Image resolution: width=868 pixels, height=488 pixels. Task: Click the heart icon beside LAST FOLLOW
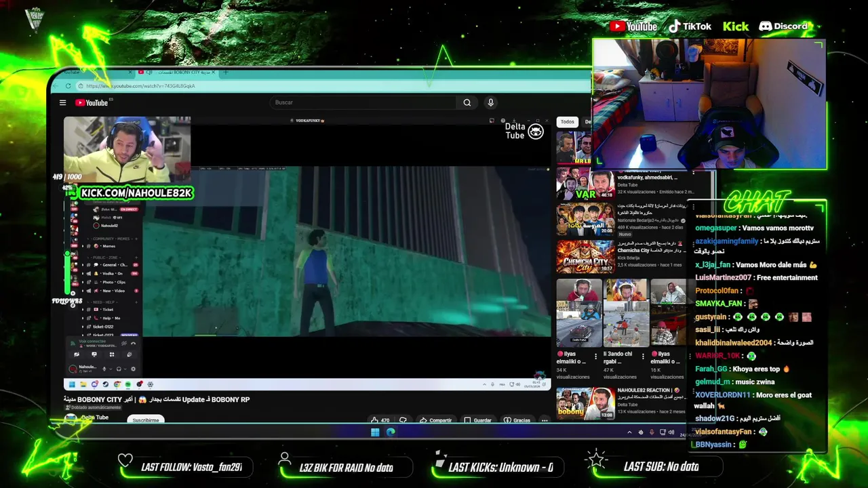point(125,461)
